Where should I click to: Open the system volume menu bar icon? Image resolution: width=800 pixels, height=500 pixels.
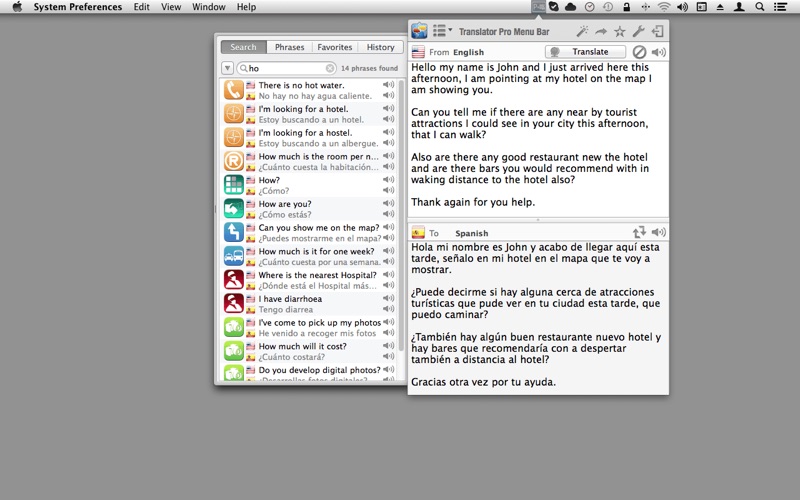682,7
